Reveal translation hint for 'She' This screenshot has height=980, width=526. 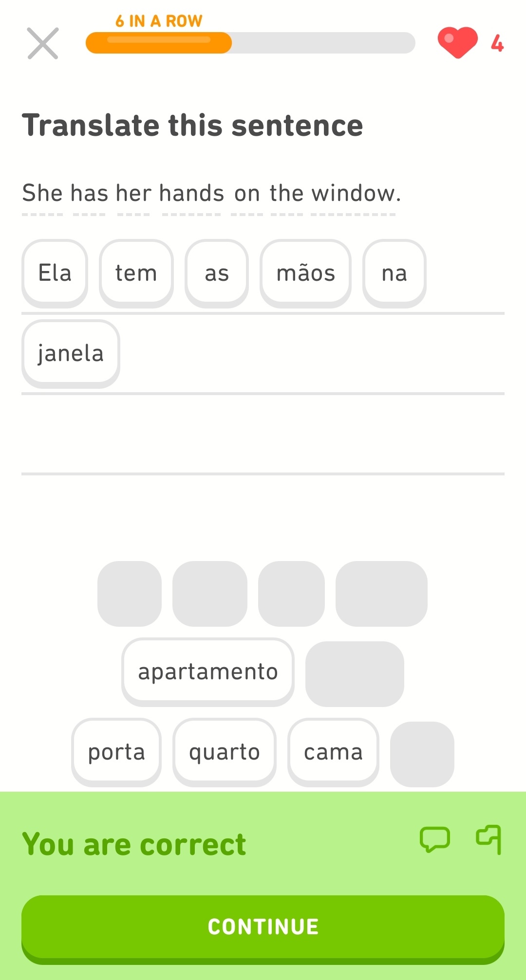pyautogui.click(x=42, y=194)
